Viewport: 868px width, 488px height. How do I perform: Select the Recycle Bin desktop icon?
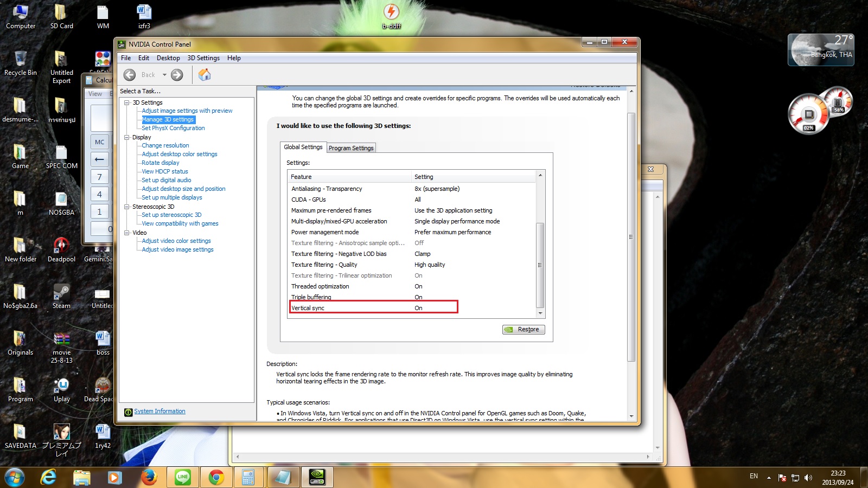point(21,63)
